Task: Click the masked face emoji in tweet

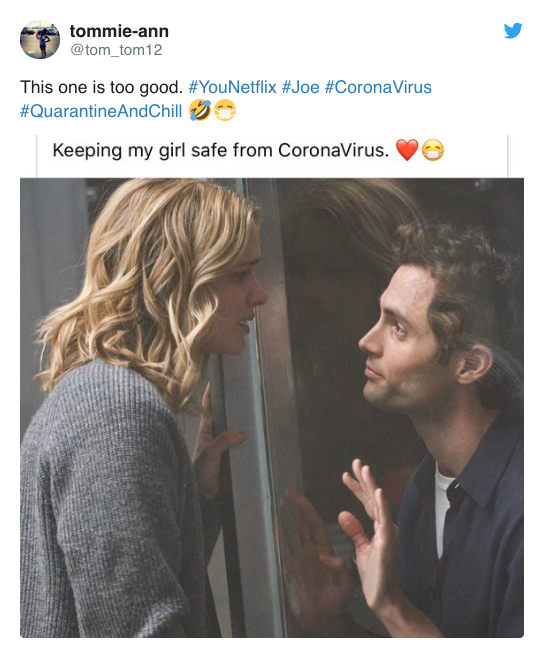Action: click(x=225, y=110)
